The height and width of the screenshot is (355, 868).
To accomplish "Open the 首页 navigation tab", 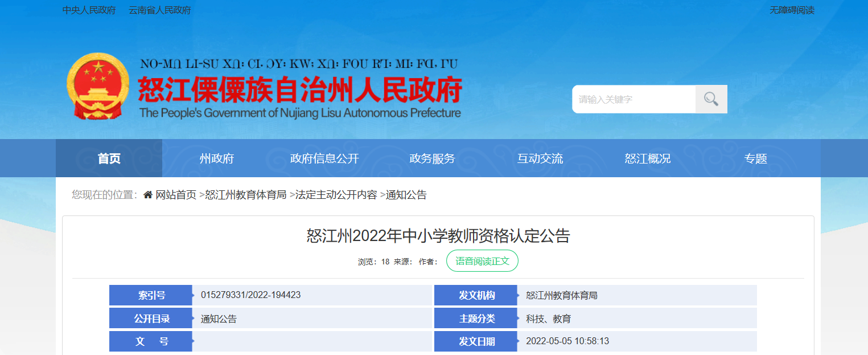I will click(109, 158).
